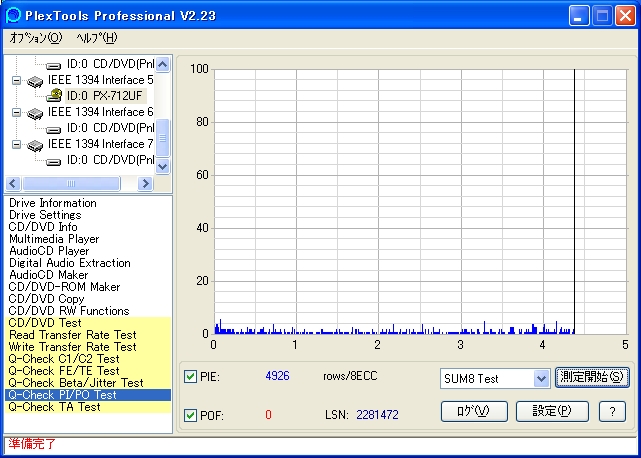Screen dimensions: 641x458
Task: Open the ヘルプ(H) menu
Action: [x=97, y=38]
